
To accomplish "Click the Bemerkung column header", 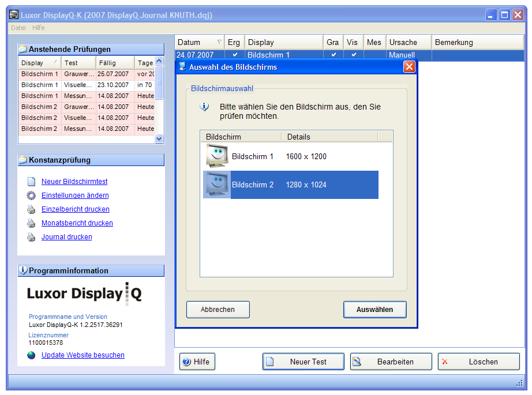I will coord(478,42).
